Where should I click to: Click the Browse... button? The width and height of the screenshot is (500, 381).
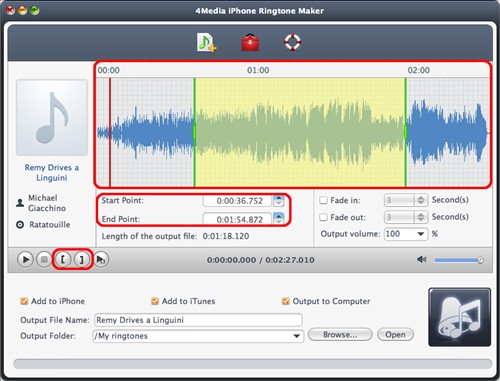[340, 335]
